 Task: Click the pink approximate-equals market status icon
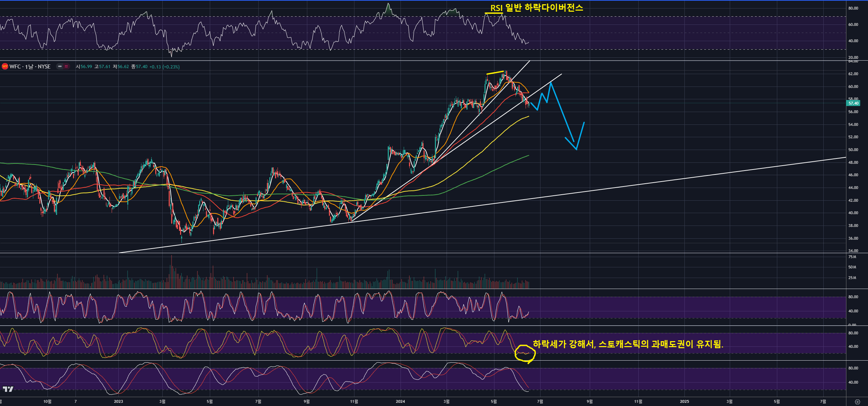tap(67, 66)
